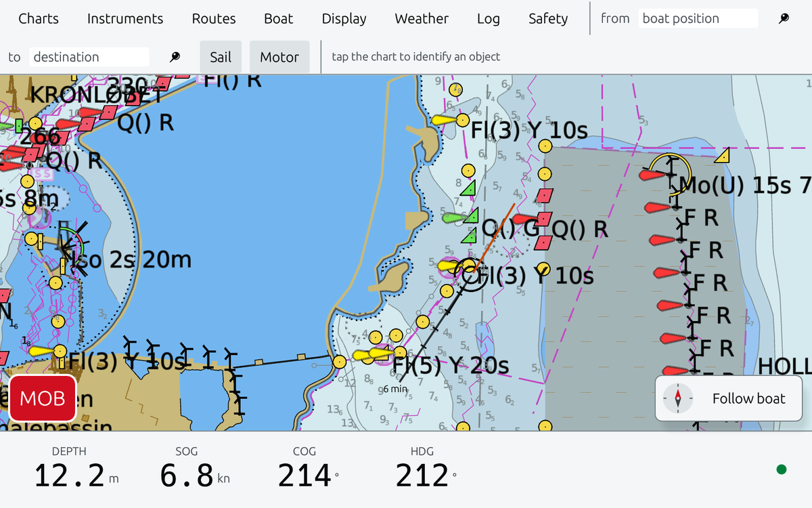Screen dimensions: 812x508
Task: Open the Safety menu
Action: tap(548, 19)
